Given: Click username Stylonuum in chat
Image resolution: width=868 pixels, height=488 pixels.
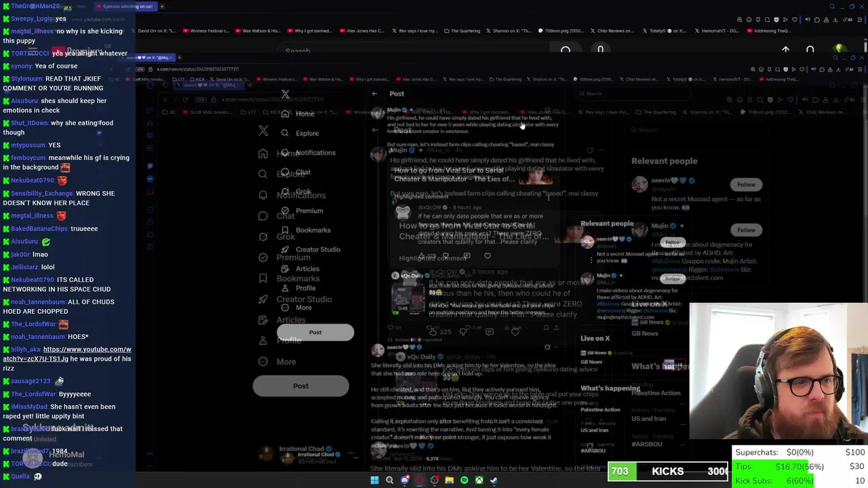Looking at the screenshot, I should coord(26,79).
